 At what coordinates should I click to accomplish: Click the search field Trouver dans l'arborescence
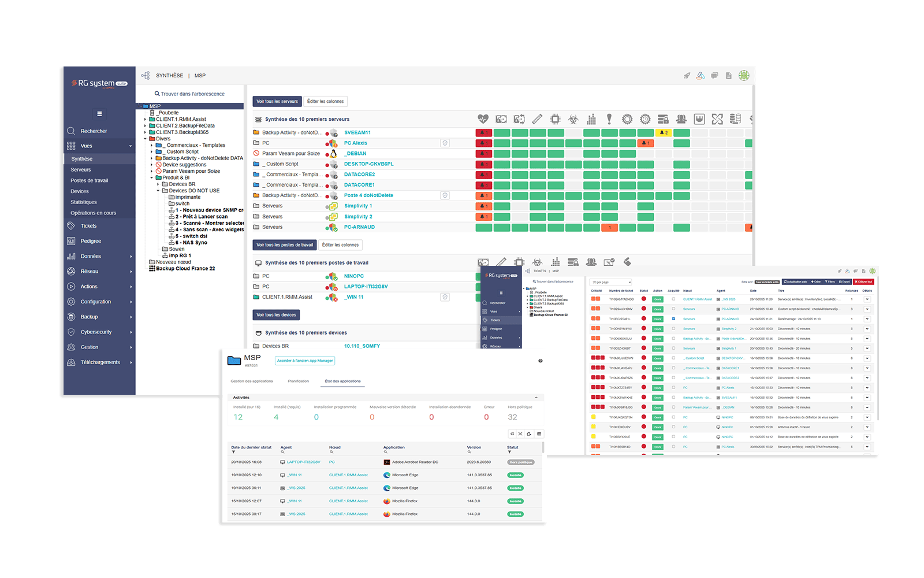click(189, 93)
